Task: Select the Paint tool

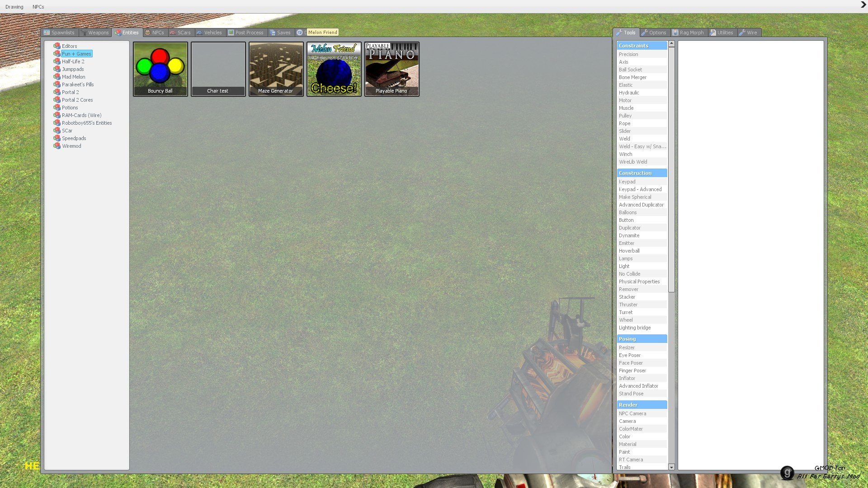Action: point(642,452)
